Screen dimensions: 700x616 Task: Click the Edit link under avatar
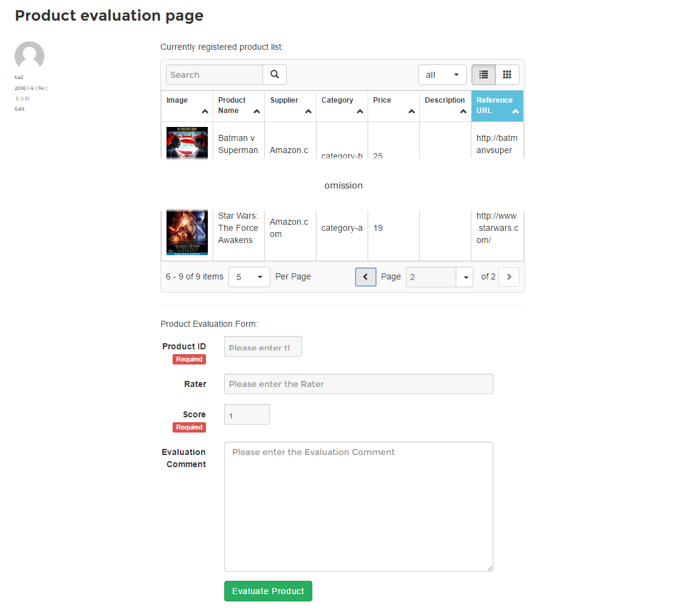[x=19, y=109]
